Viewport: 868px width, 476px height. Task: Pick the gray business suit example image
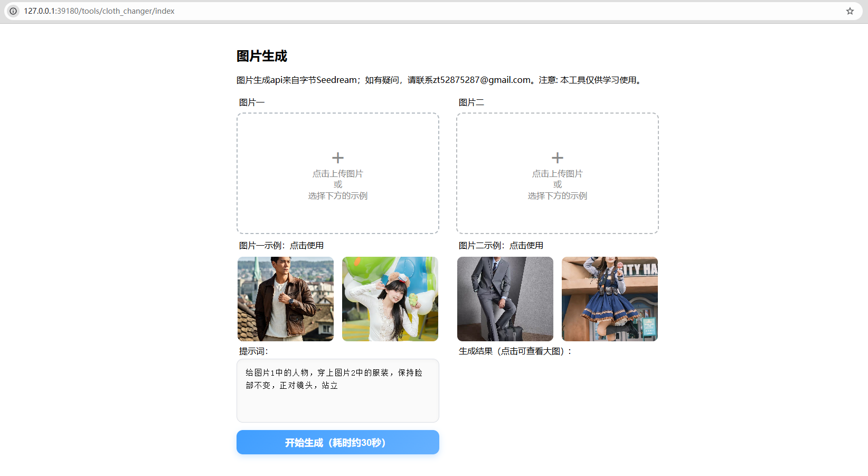[x=505, y=299]
